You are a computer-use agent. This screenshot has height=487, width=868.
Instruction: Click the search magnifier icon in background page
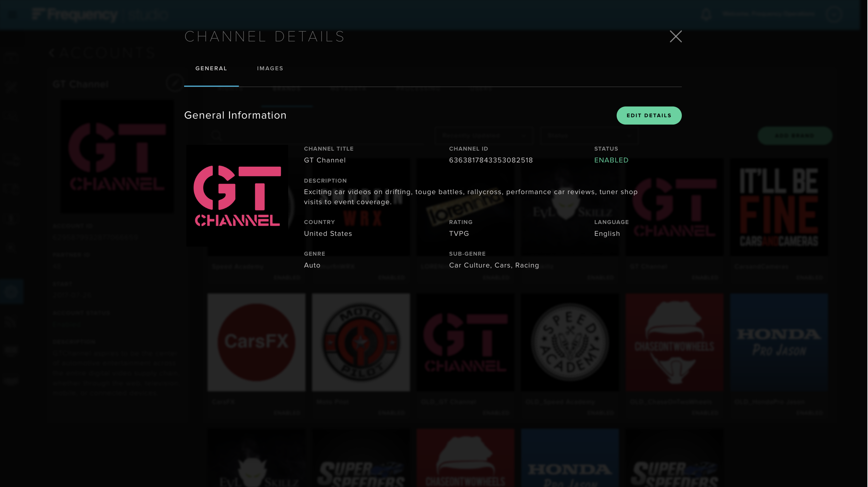pyautogui.click(x=216, y=135)
